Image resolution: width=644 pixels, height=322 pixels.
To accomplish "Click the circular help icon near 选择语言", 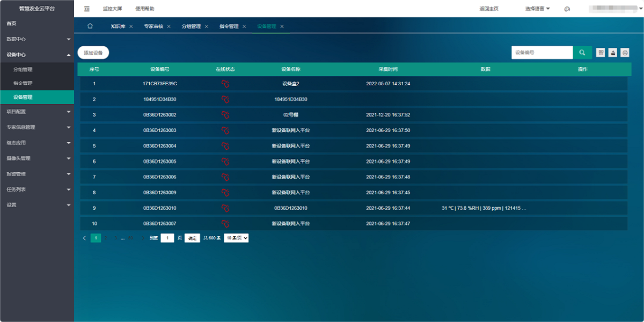I will click(x=567, y=9).
